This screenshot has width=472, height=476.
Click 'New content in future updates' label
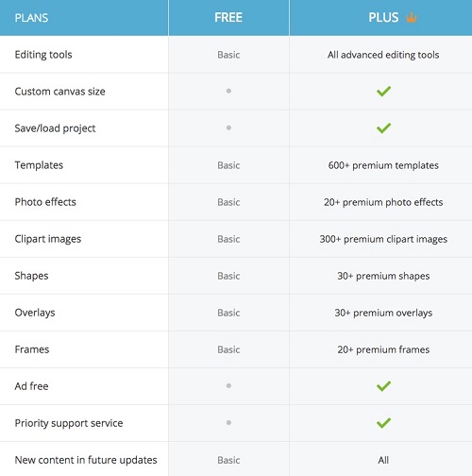tap(86, 460)
